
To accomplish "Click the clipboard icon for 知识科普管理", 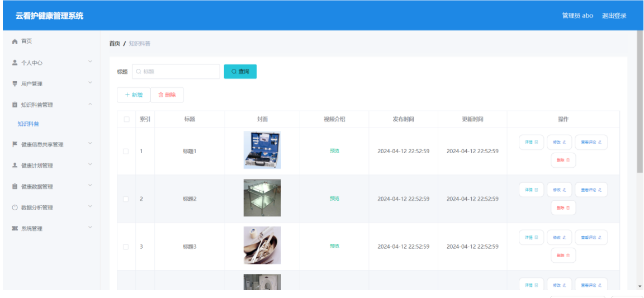I will coord(15,105).
